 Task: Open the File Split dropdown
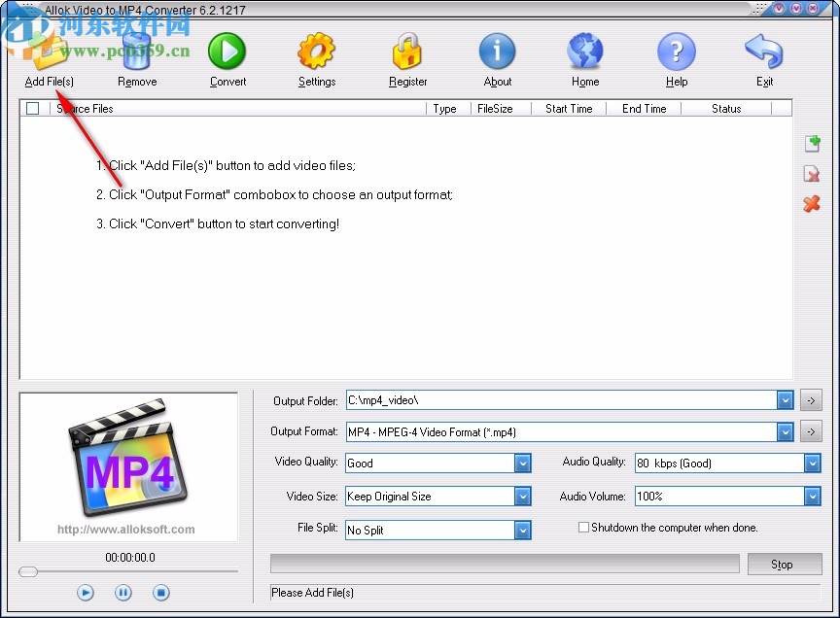pos(522,530)
